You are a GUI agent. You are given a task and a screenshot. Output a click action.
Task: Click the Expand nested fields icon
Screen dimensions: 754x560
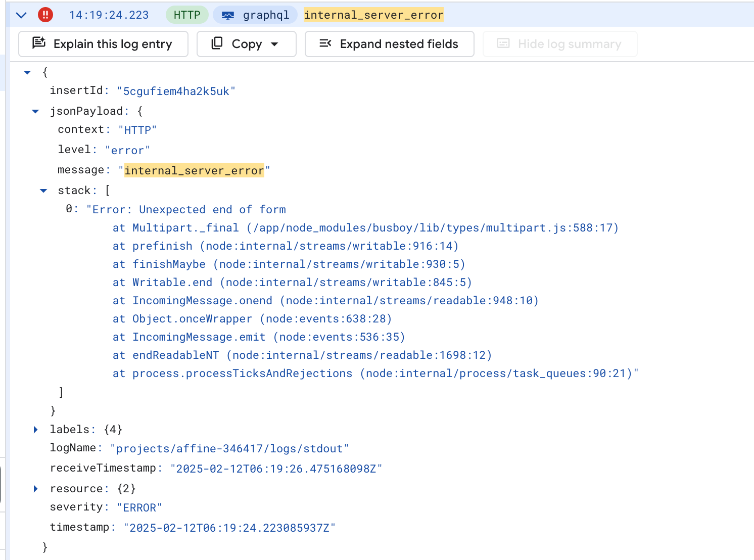coord(325,43)
